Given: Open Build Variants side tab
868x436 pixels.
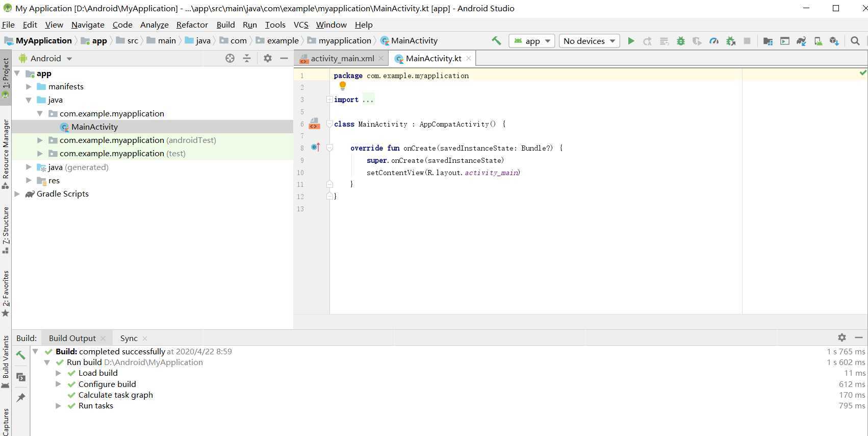Looking at the screenshot, I should 6,361.
